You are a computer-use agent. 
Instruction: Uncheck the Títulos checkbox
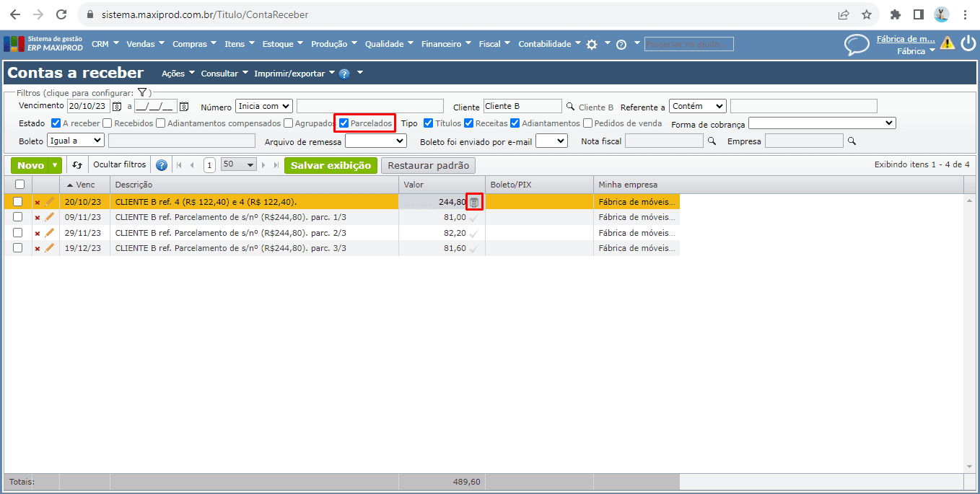[x=429, y=123]
